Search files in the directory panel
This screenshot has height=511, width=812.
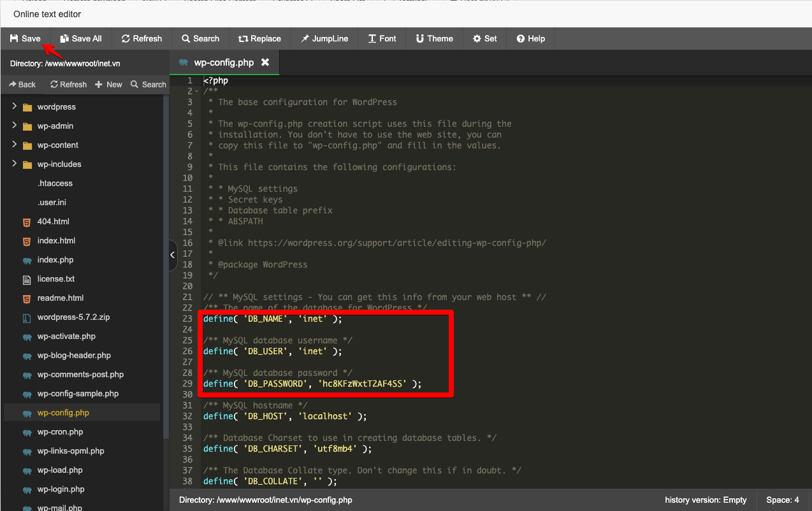pyautogui.click(x=149, y=84)
